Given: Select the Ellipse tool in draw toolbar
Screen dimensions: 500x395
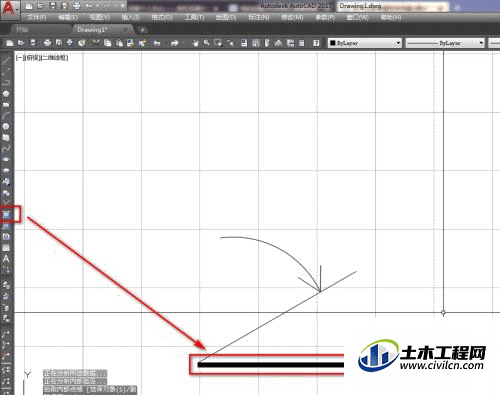Looking at the screenshot, I should [6, 159].
